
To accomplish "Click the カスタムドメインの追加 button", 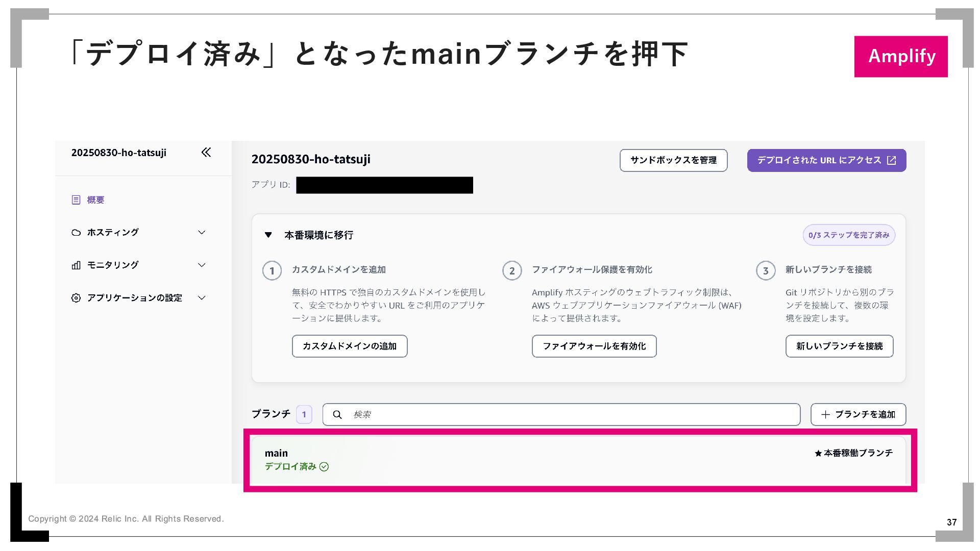I will coord(350,346).
